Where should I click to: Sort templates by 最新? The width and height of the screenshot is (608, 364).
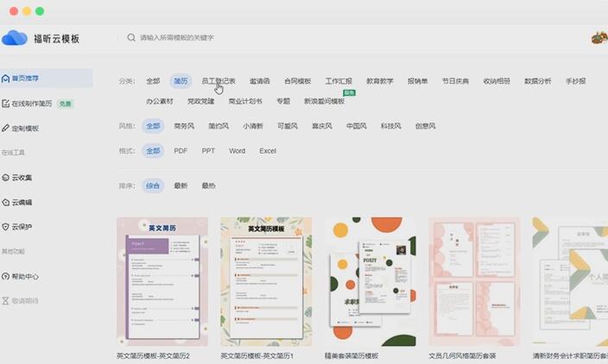[180, 185]
